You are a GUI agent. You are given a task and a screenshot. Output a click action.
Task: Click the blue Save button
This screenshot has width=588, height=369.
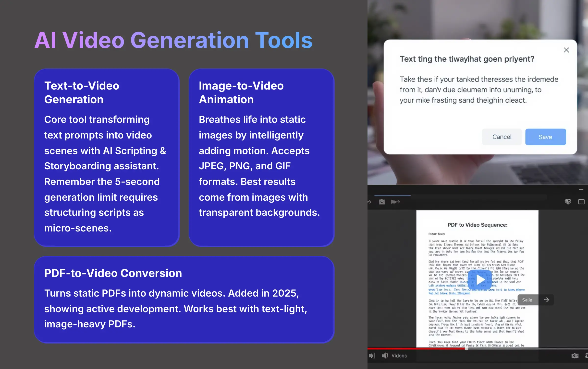(545, 137)
